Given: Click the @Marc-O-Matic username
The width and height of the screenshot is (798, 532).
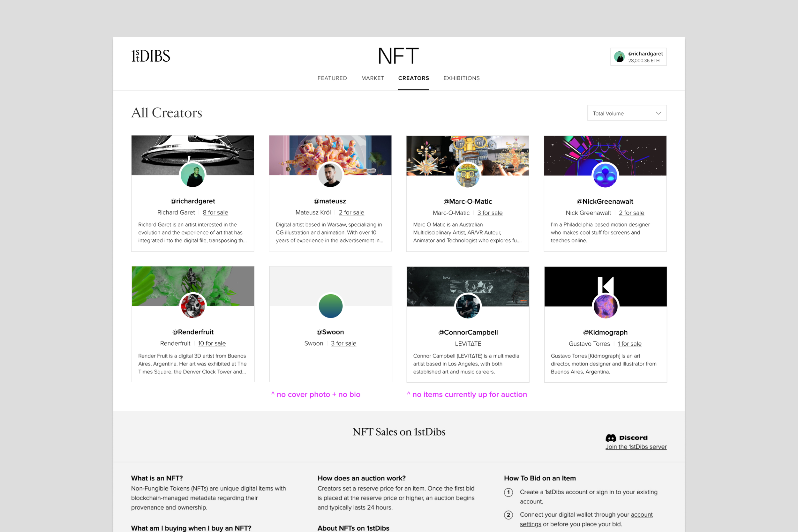Looking at the screenshot, I should (x=468, y=202).
